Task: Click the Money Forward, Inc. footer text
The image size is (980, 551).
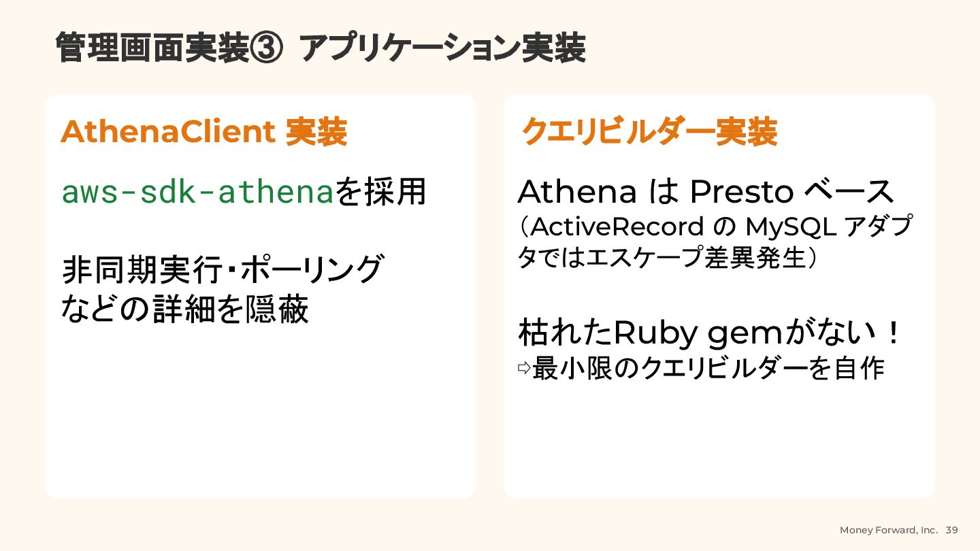Action: [889, 530]
